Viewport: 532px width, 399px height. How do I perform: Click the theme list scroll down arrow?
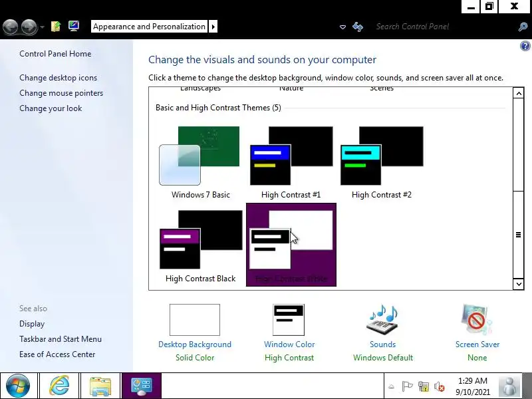point(519,284)
